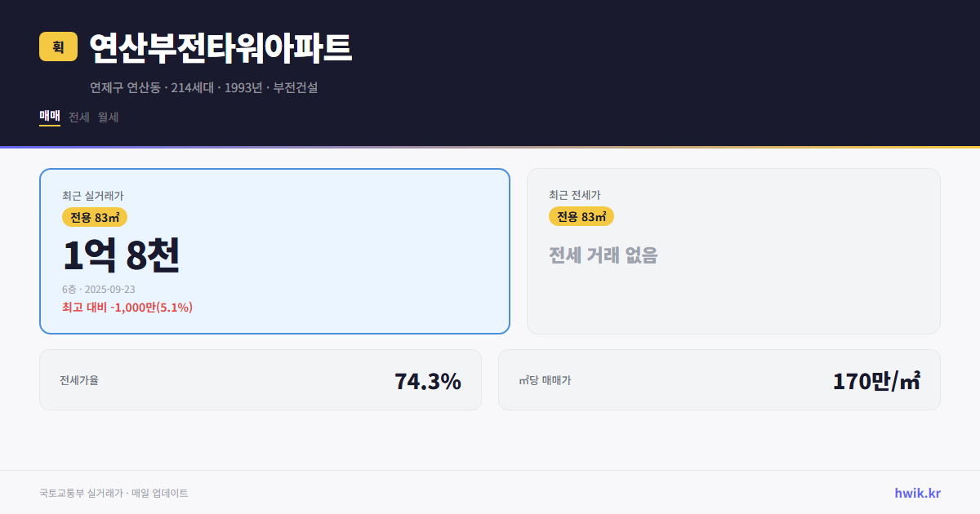Click the 최근 전세가 card area
This screenshot has width=980, height=514.
(x=733, y=250)
